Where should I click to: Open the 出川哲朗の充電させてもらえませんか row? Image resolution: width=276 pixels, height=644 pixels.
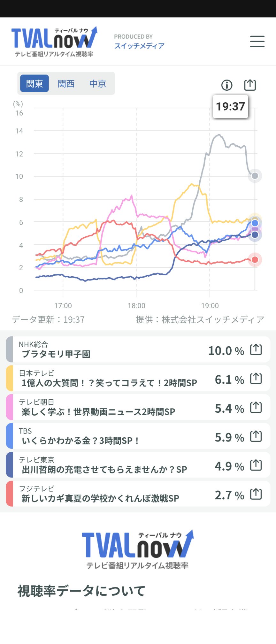tap(138, 465)
